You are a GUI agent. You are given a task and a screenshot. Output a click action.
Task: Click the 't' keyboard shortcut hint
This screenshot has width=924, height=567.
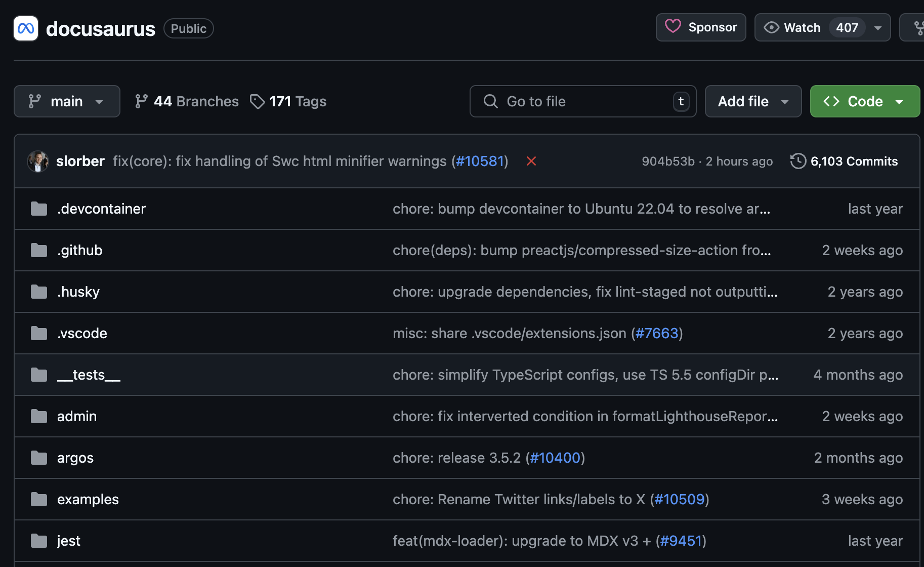(x=681, y=101)
